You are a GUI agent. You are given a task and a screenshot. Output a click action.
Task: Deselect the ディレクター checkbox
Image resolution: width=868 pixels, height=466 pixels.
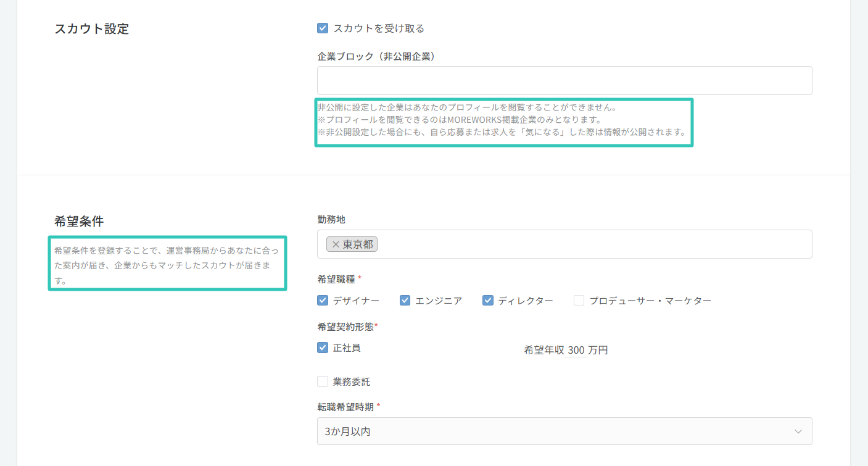click(x=488, y=301)
